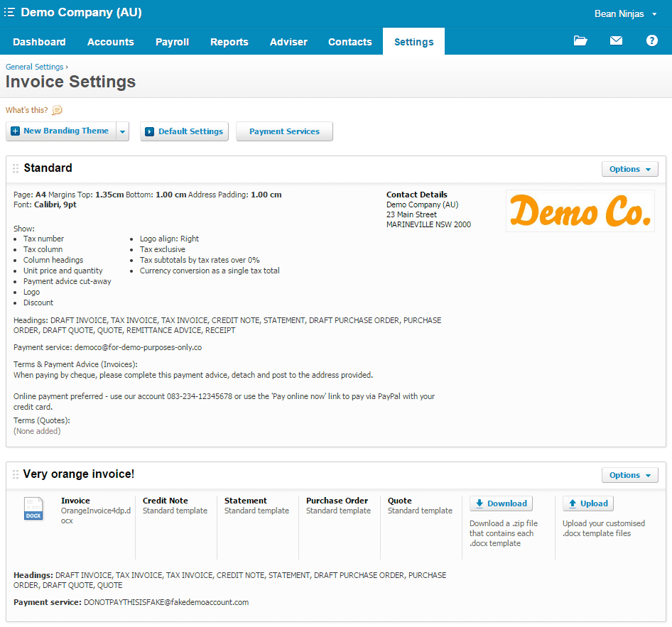
Task: Click 'Unit price and quantity' list item
Action: (63, 271)
